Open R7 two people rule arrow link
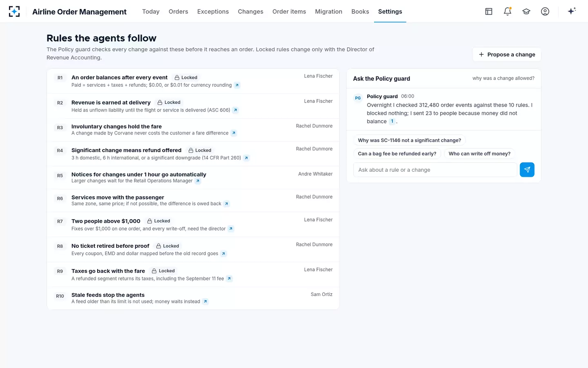The height and width of the screenshot is (368, 588). [231, 229]
